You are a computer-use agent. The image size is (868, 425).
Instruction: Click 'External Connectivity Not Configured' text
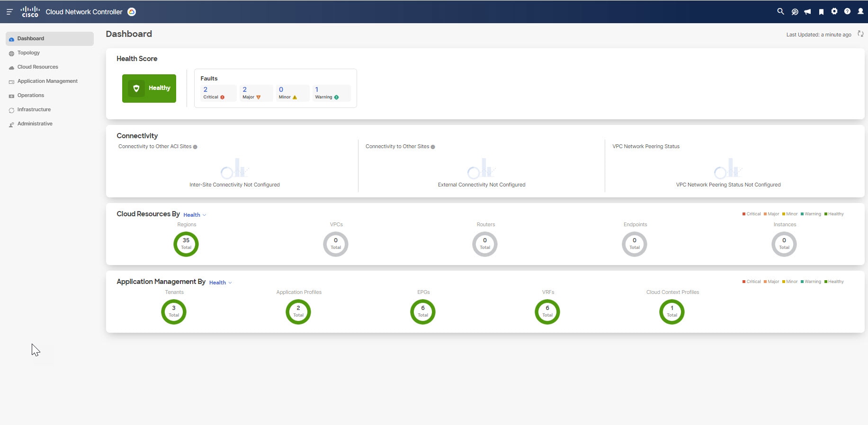pos(482,185)
